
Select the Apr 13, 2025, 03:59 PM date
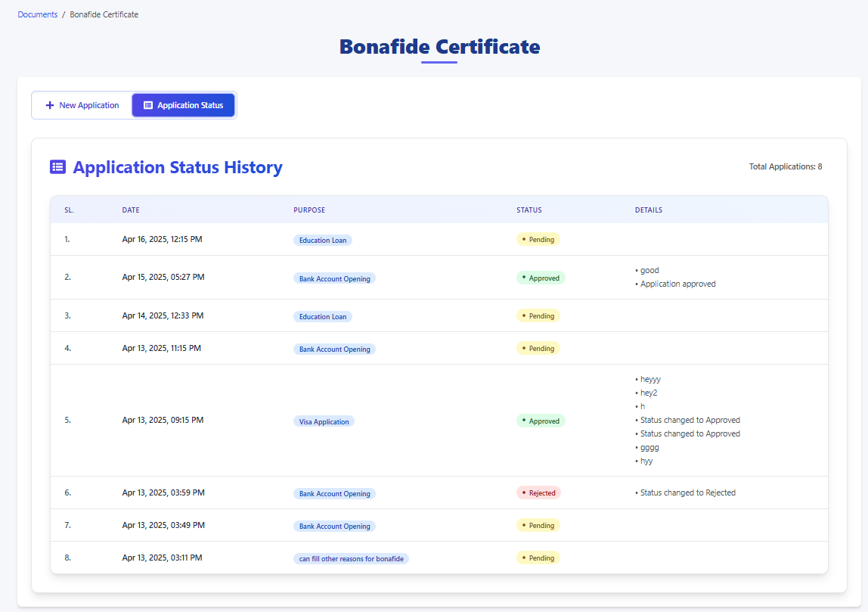click(x=163, y=492)
